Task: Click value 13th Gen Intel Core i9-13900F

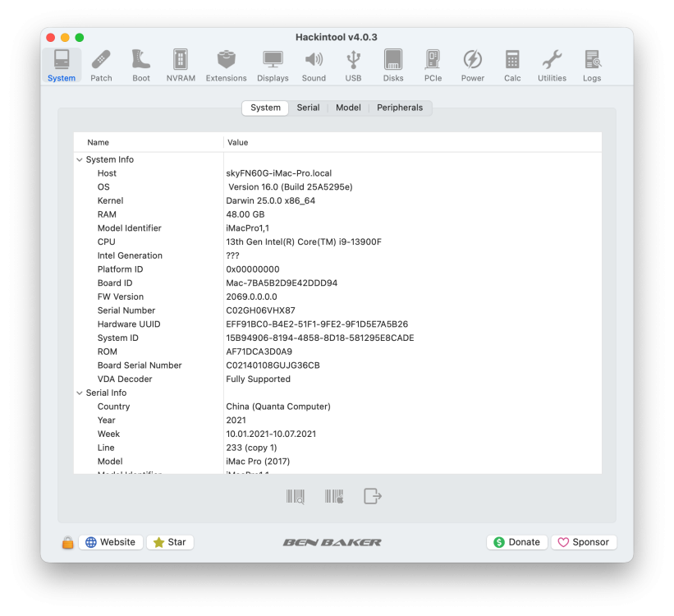Action: coord(304,241)
